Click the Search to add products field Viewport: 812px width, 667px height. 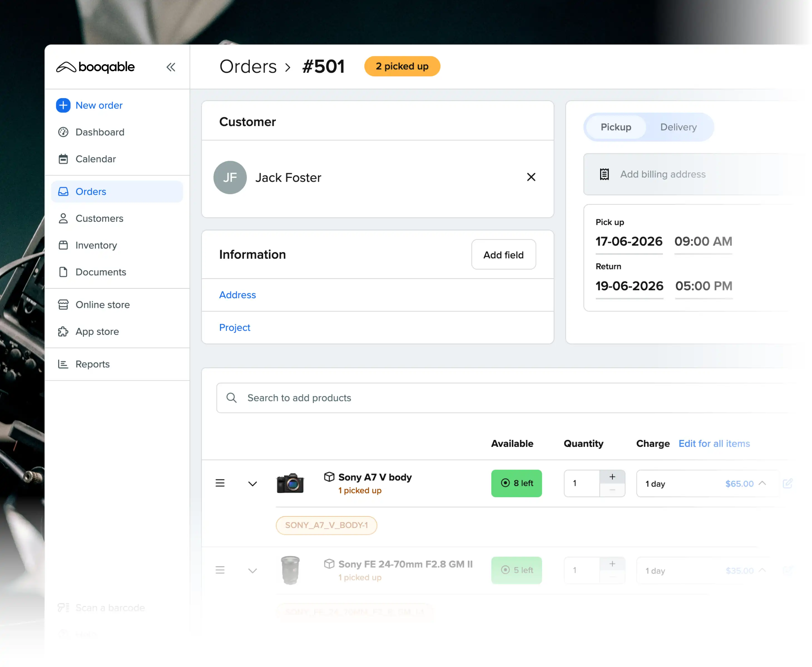click(x=299, y=398)
